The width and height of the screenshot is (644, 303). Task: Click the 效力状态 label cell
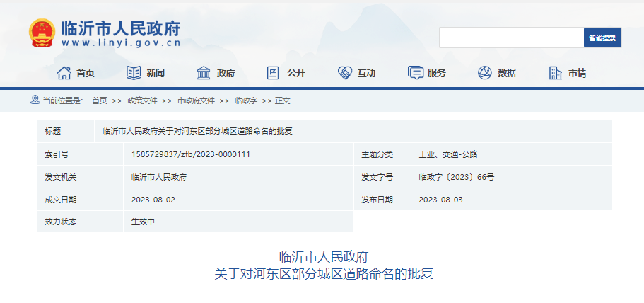click(x=80, y=222)
